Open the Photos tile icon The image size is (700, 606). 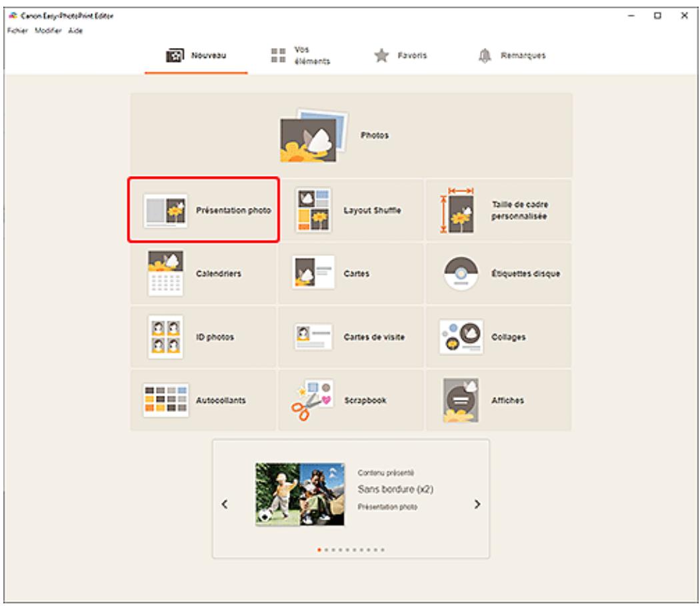coord(313,136)
